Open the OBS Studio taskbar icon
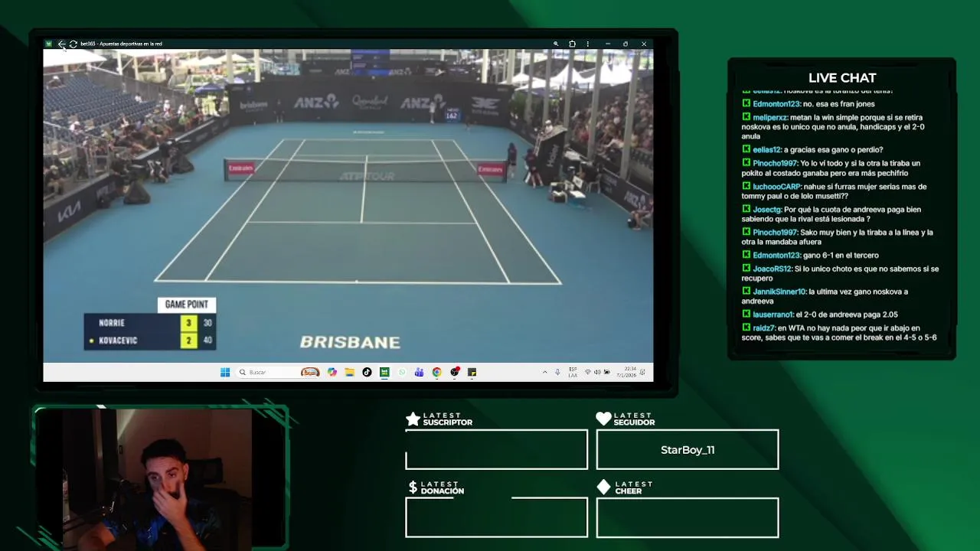 tap(455, 372)
